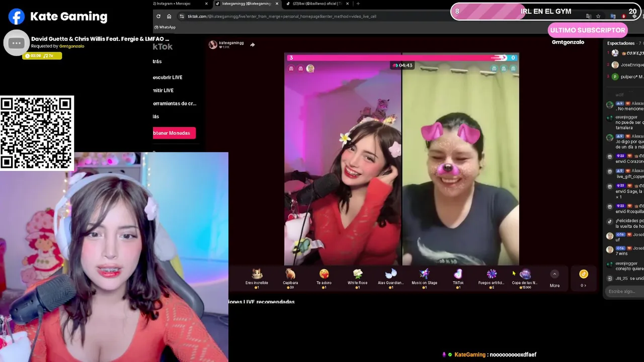644x362 pixels.
Task: Open a new browser tab
Action: [358, 4]
